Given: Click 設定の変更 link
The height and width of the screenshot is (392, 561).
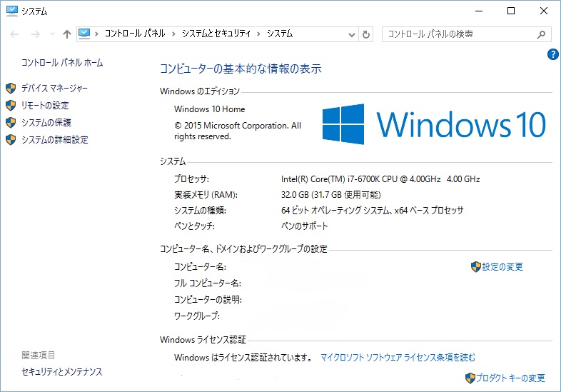Looking at the screenshot, I should click(x=502, y=267).
